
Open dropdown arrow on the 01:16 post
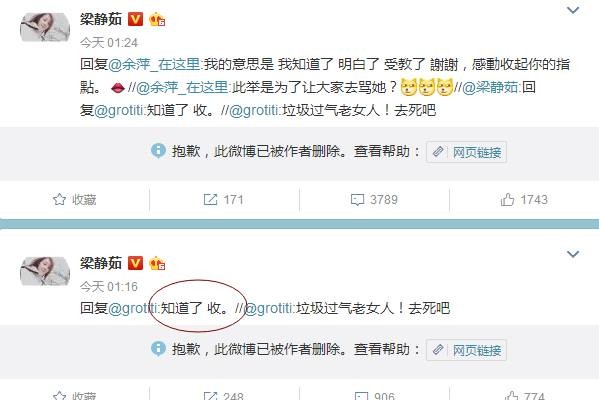tap(573, 254)
